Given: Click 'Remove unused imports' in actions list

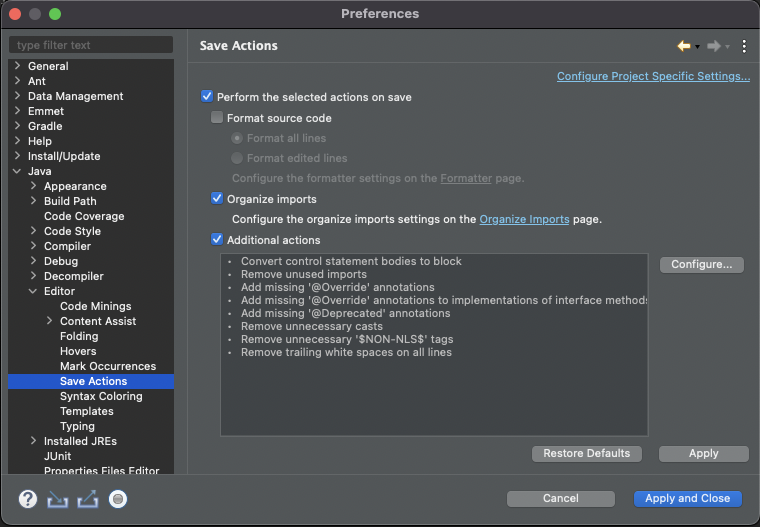Looking at the screenshot, I should [304, 274].
